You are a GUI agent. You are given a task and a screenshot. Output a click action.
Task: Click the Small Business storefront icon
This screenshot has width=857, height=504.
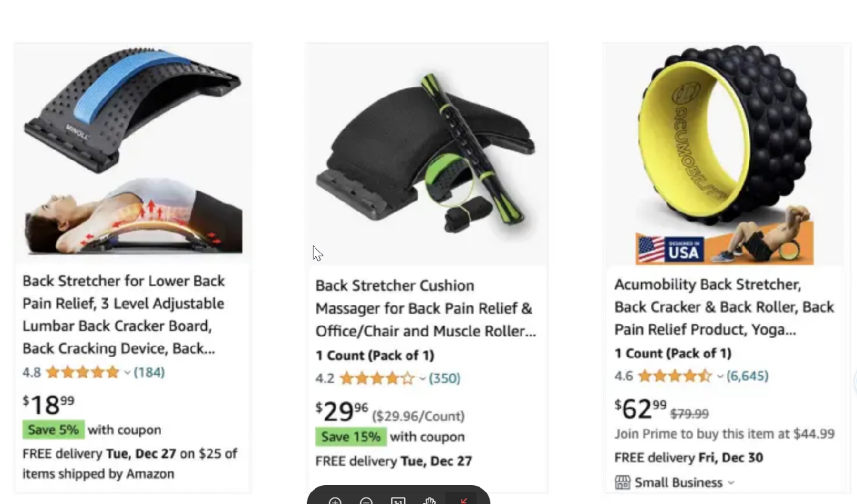coord(622,483)
